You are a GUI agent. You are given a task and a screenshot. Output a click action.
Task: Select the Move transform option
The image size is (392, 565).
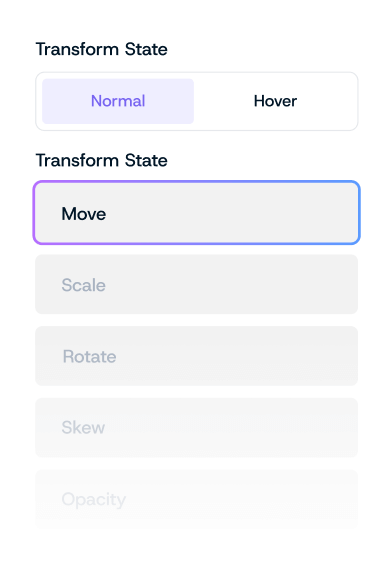(196, 213)
